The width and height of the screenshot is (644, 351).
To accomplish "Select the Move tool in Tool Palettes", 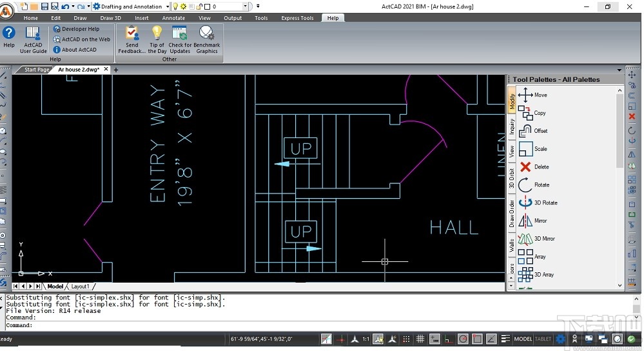I will pos(532,95).
